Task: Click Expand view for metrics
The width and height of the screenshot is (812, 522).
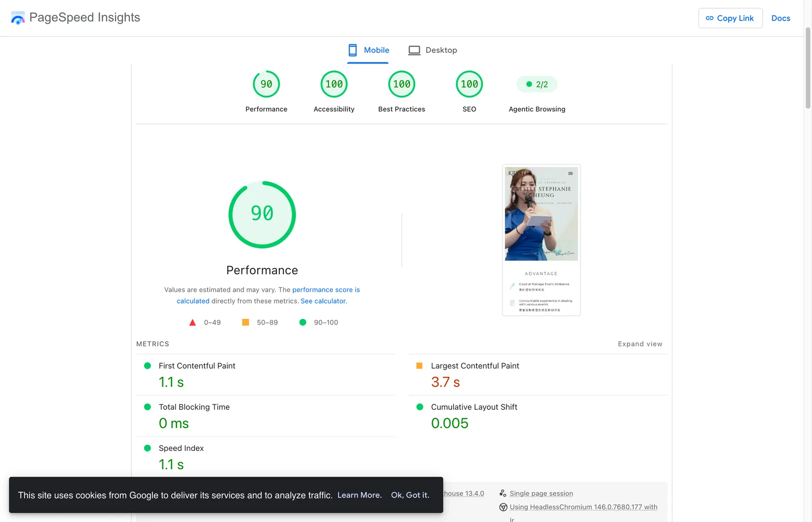Action: click(640, 344)
